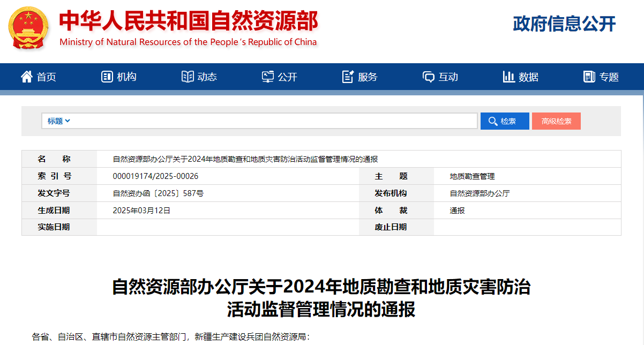Click the national emblem logo
644x345 pixels.
(28, 28)
